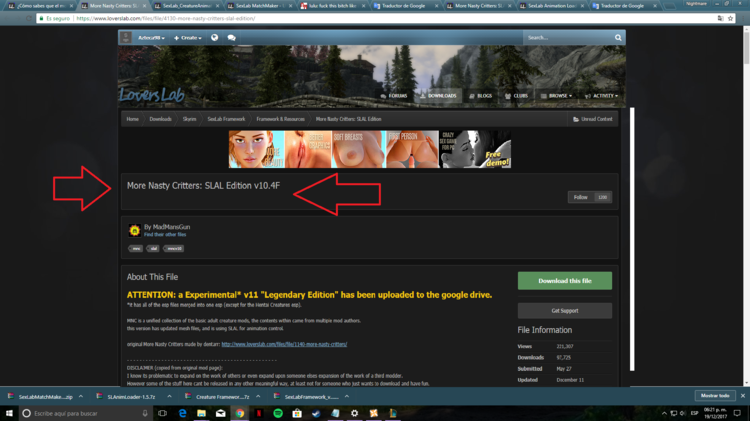Switch to first Traductor de Google tab
This screenshot has width=750, height=421.
404,6
